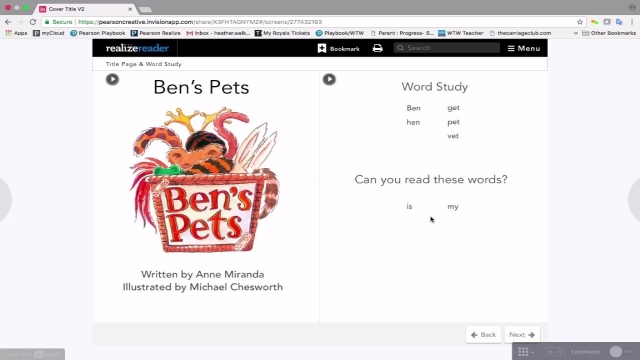640x360 pixels.
Task: Click the screen counter 0 / 0 box
Action: coord(555,351)
